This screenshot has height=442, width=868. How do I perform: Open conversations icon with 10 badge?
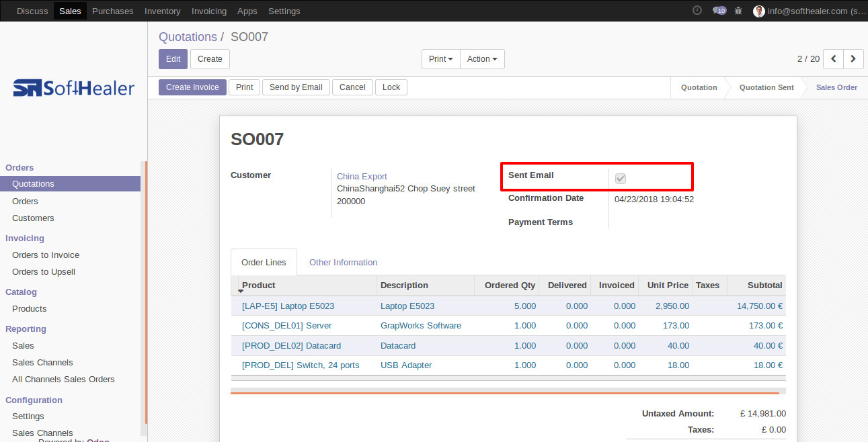pos(719,11)
